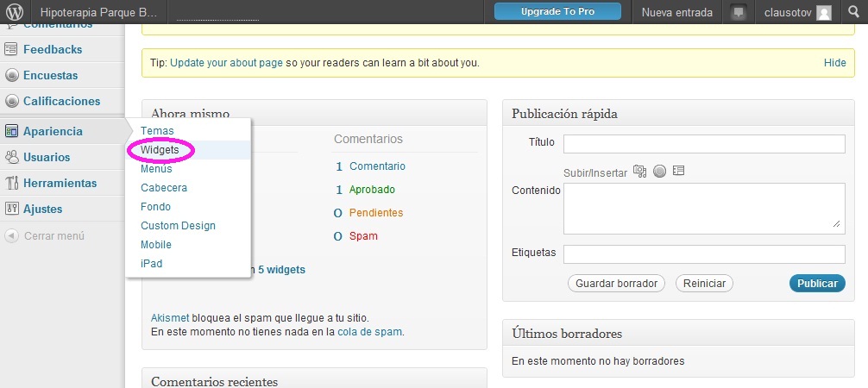
Task: Click the add custom form icon
Action: pos(678,172)
